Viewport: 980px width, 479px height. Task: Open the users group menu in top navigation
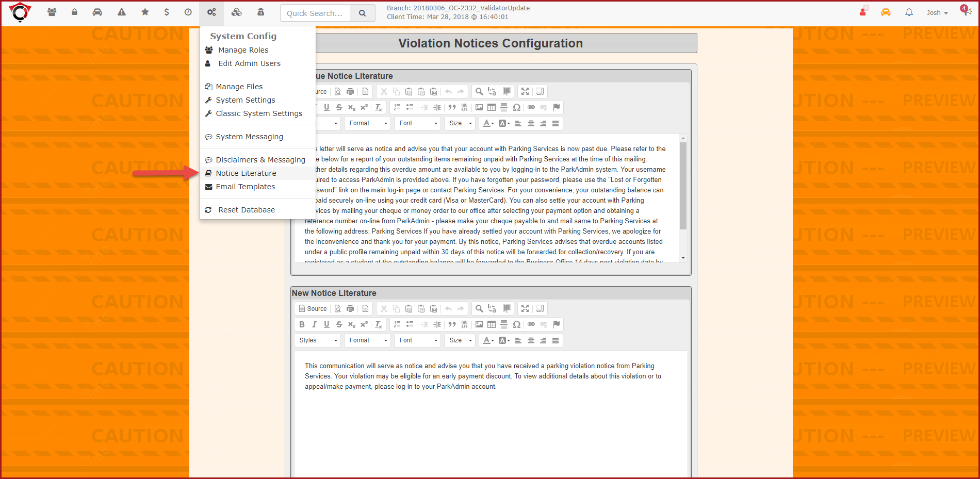(52, 12)
